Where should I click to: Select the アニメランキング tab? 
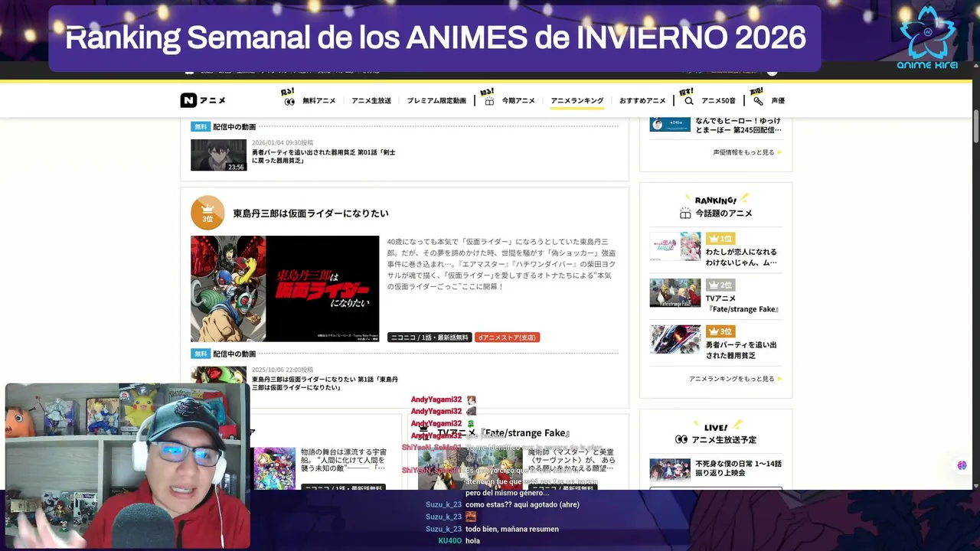pos(577,101)
